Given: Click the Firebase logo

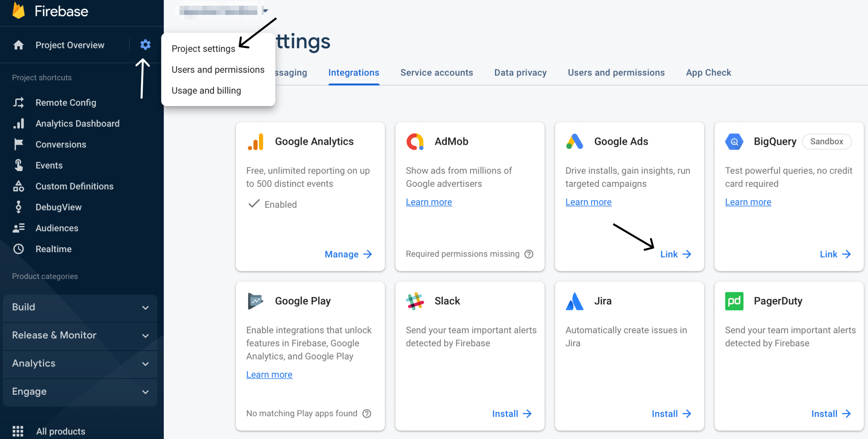Looking at the screenshot, I should click(19, 11).
